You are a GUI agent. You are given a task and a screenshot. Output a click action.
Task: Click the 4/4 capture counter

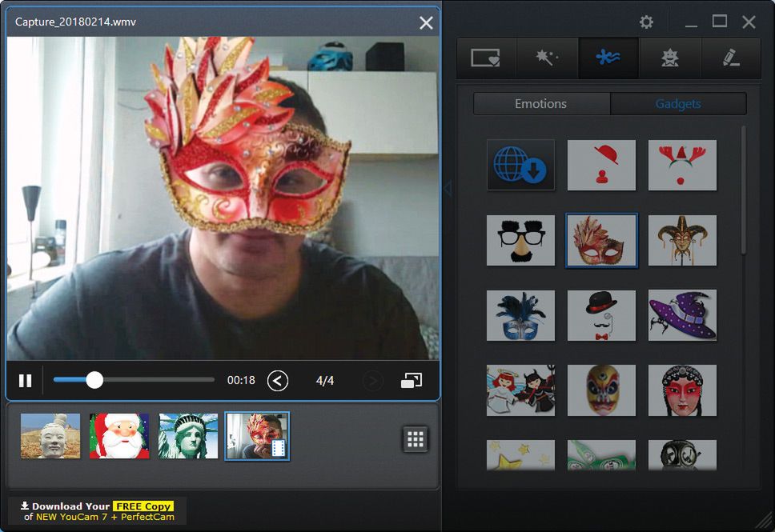325,380
